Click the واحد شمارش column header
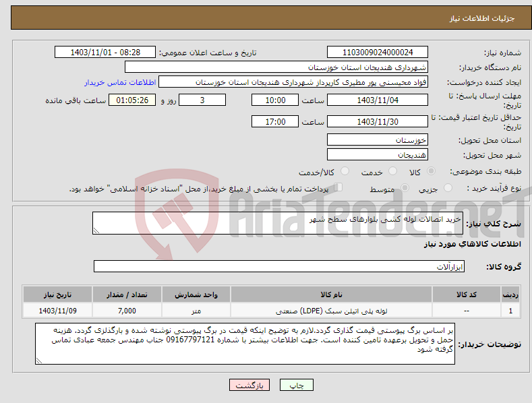The image size is (532, 403). [x=196, y=294]
